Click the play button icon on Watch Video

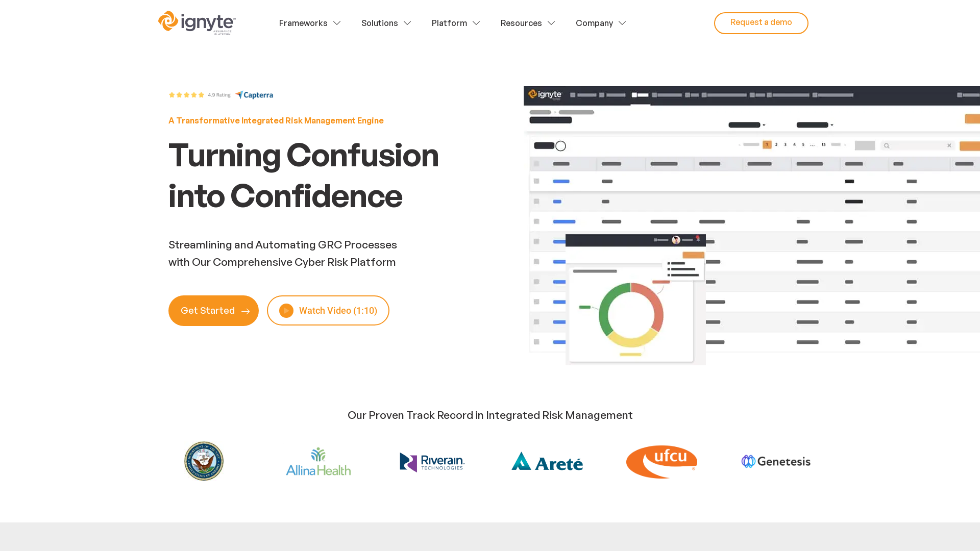[285, 310]
